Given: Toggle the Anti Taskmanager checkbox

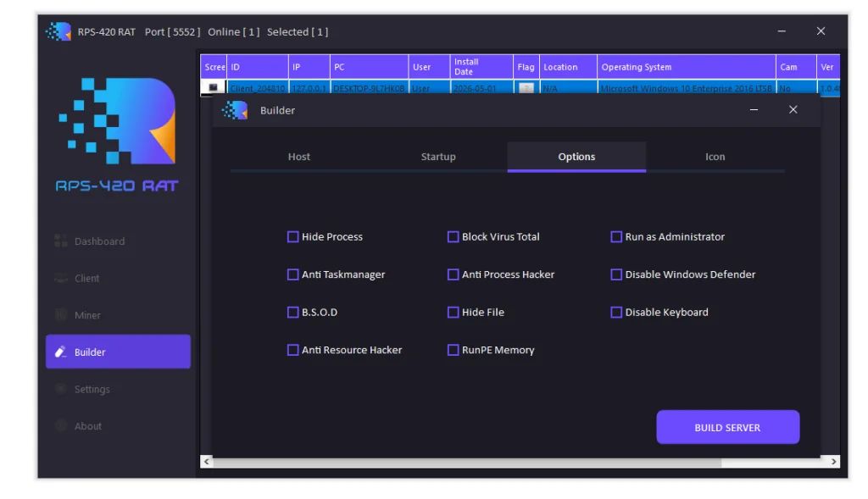Looking at the screenshot, I should [x=292, y=274].
